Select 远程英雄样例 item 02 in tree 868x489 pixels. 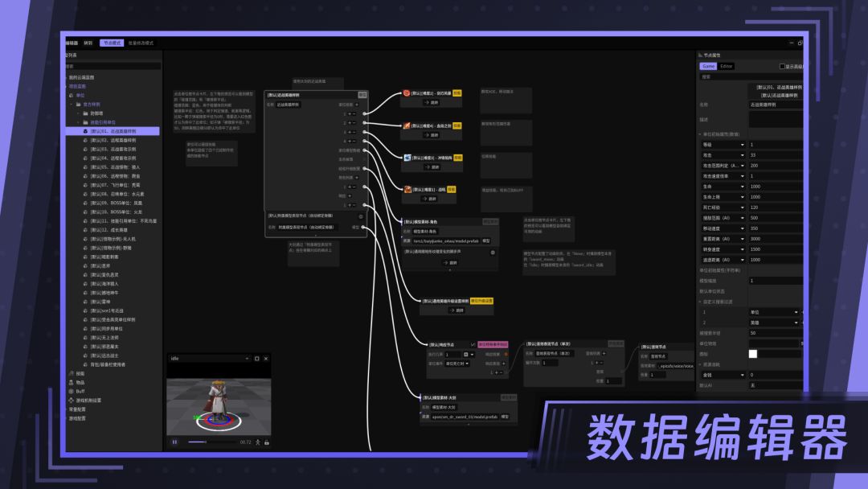(x=113, y=140)
